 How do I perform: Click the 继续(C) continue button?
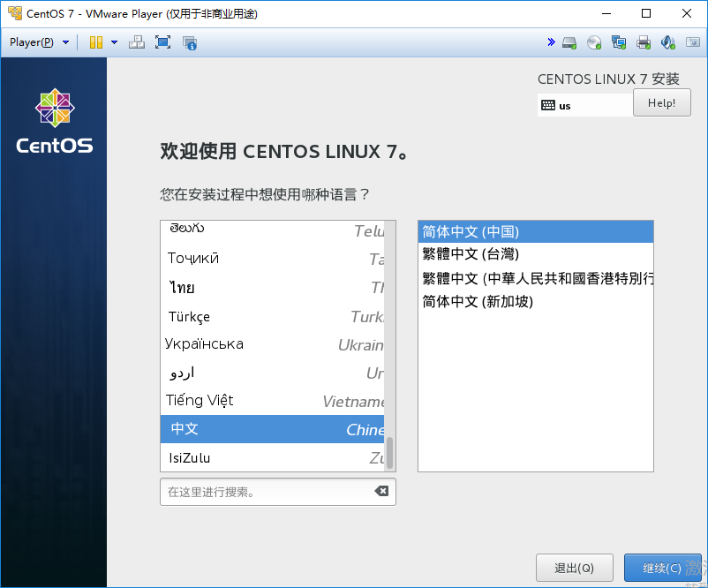tap(662, 568)
